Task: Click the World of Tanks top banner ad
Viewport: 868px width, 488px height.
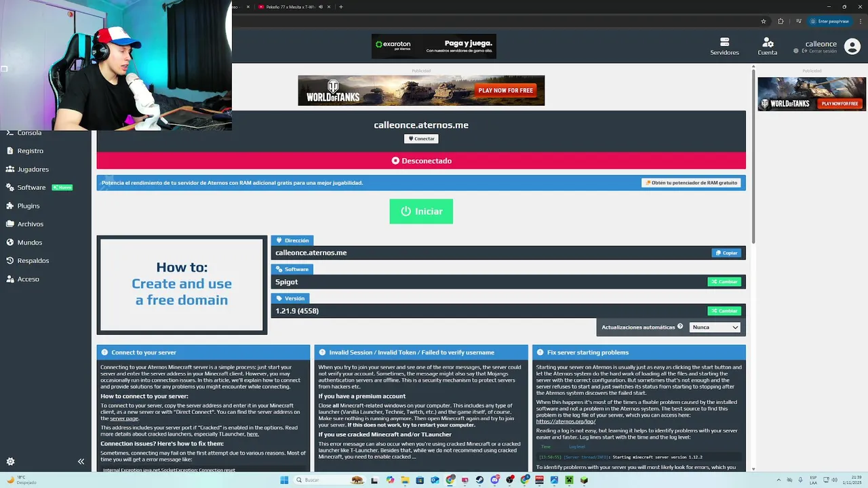Action: (421, 90)
